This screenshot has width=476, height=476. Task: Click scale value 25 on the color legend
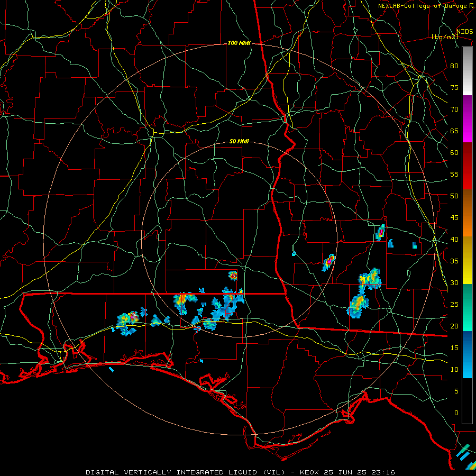click(454, 305)
